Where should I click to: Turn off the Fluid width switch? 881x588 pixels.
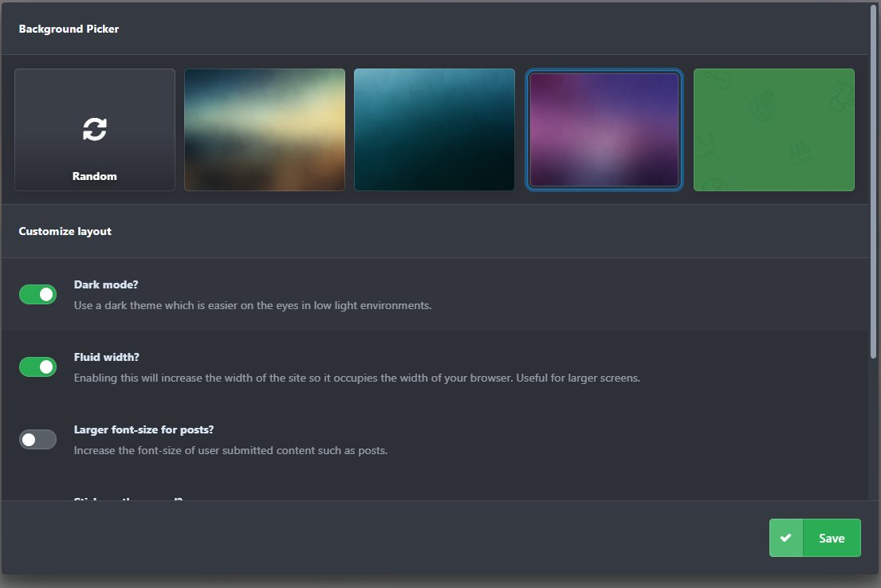38,367
